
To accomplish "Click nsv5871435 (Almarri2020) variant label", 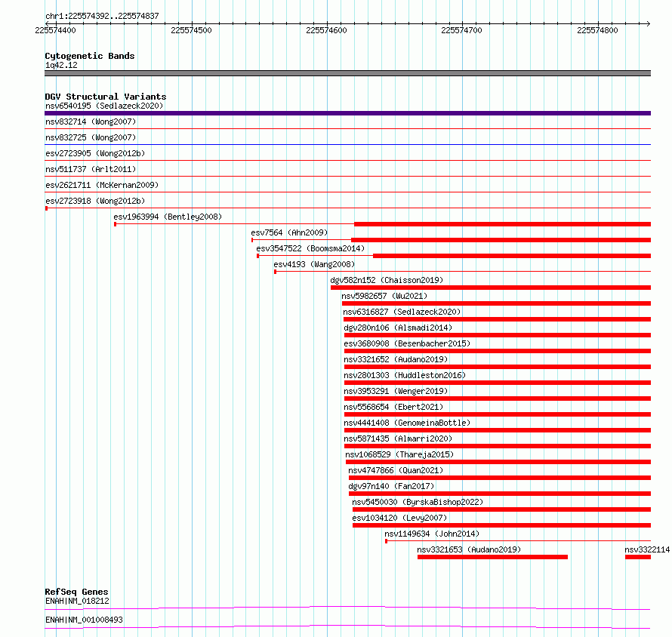I will point(398,439).
